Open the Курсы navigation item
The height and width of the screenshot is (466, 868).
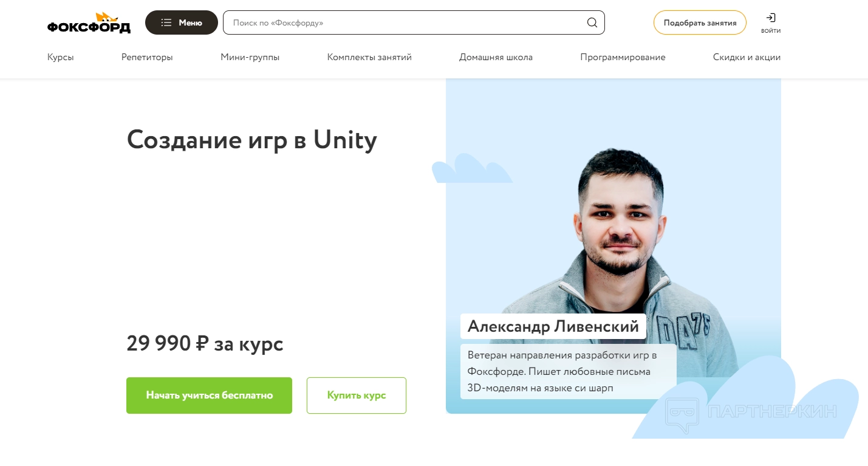(x=61, y=57)
